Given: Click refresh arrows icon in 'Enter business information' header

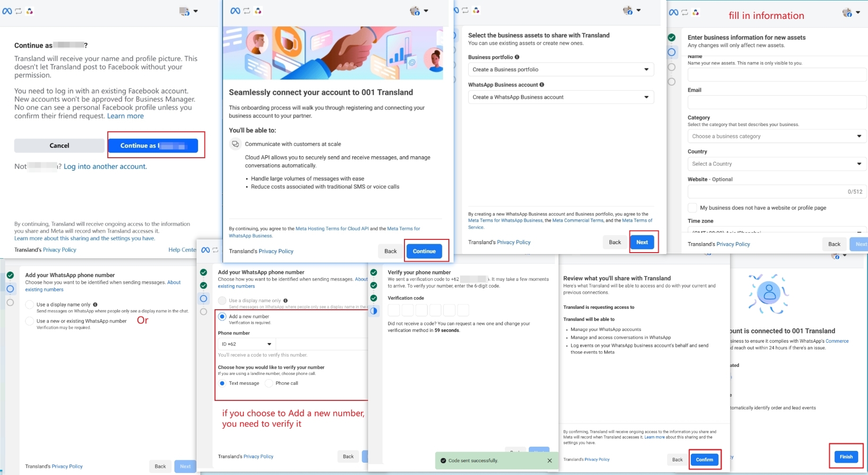Looking at the screenshot, I should [685, 12].
